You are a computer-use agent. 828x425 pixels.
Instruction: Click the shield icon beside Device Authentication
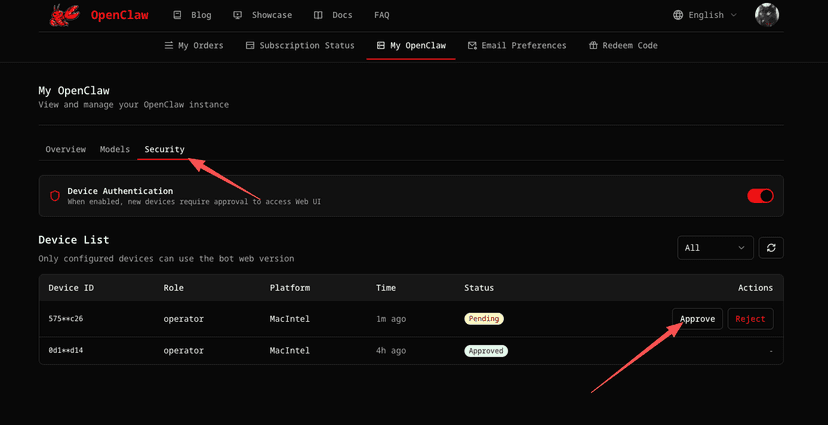[x=55, y=196]
